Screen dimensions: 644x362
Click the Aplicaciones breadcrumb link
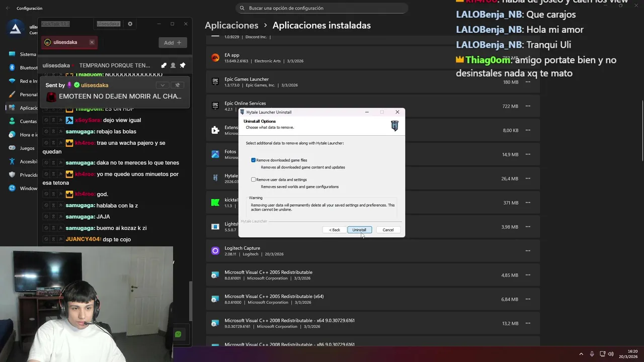pyautogui.click(x=231, y=25)
